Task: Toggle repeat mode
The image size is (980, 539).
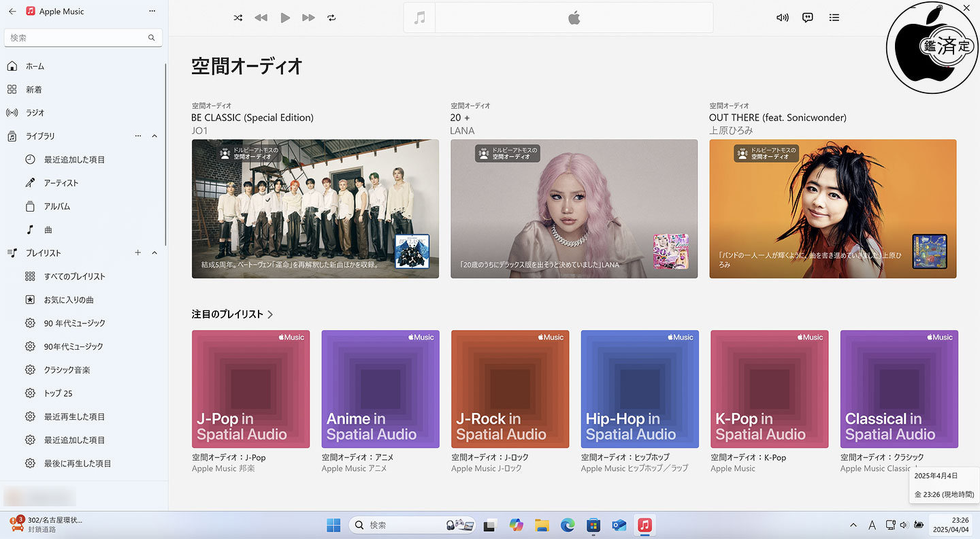Action: 332,18
